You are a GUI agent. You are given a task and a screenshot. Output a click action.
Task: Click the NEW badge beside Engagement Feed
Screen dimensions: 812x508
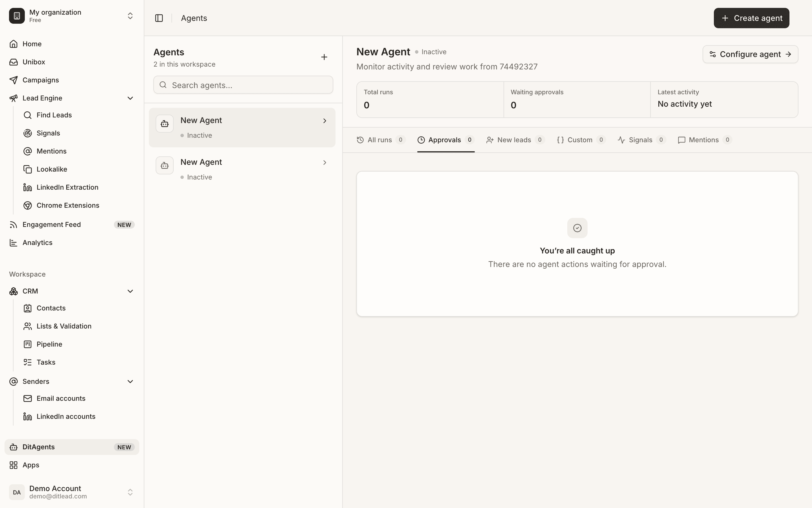[x=124, y=225]
